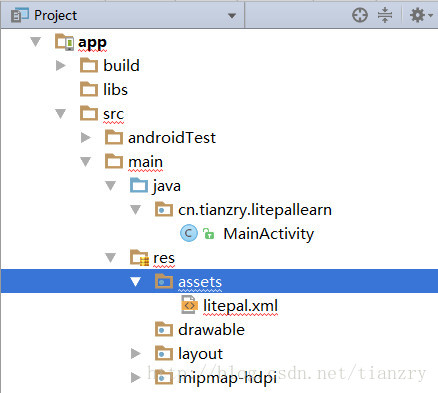The image size is (438, 393).
Task: Click the androidTest folder icon
Action: coord(114,137)
